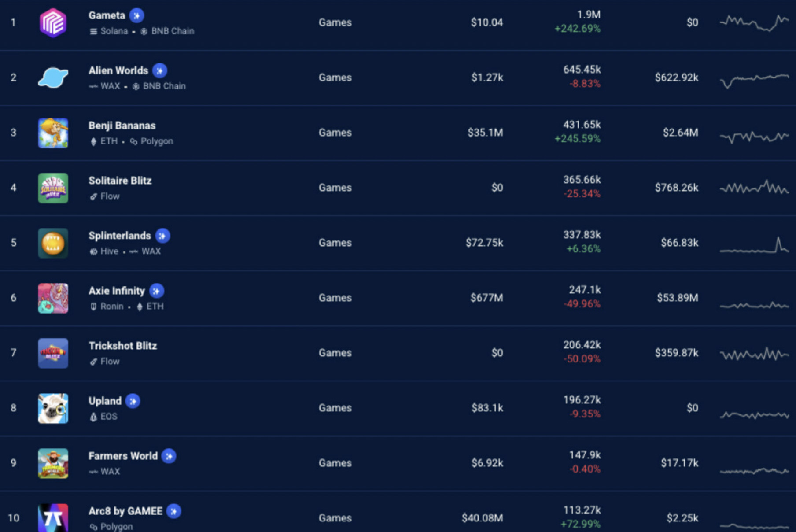Click the Ronin chain icon under Axie Infinity
Image resolution: width=796 pixels, height=532 pixels.
93,307
